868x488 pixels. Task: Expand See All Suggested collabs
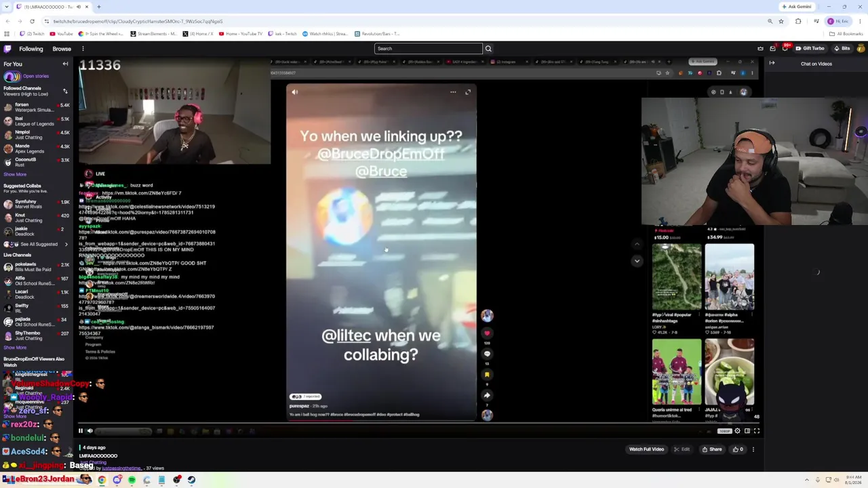tap(36, 244)
